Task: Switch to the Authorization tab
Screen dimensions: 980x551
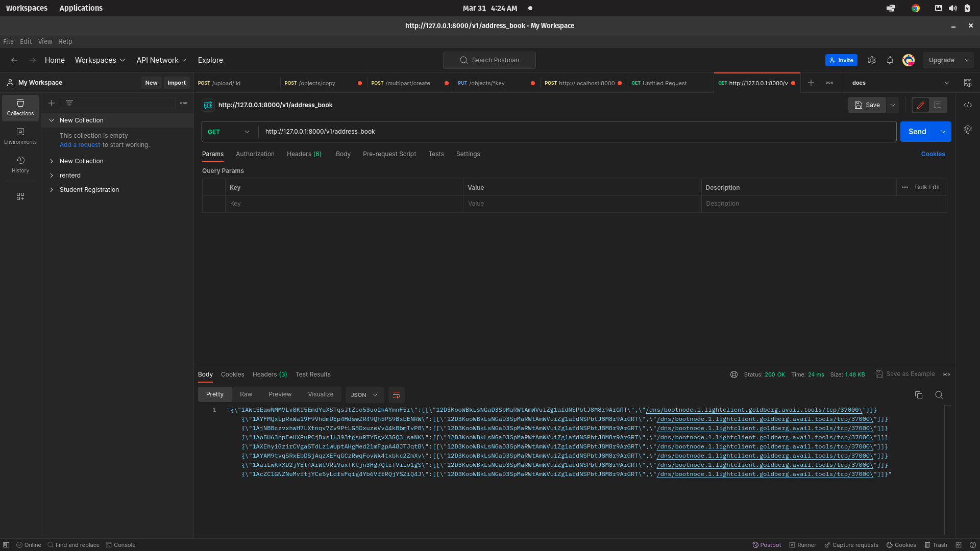Action: point(255,154)
